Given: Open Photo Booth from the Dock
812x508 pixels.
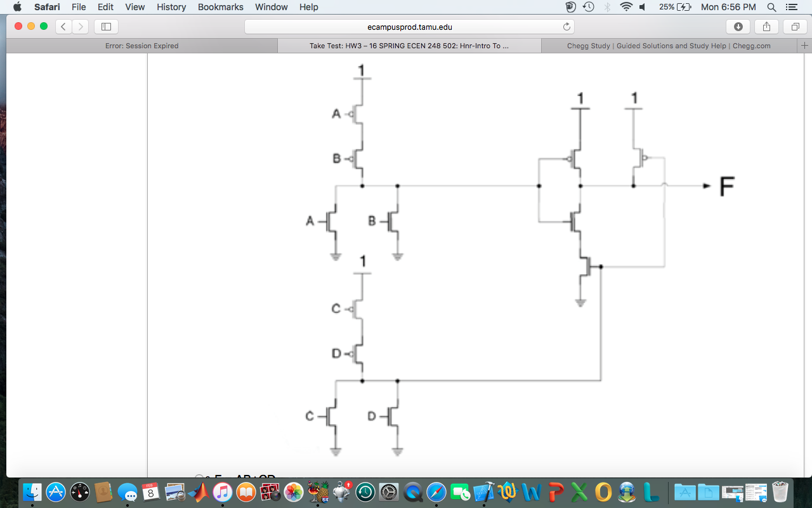Looking at the screenshot, I should (269, 492).
